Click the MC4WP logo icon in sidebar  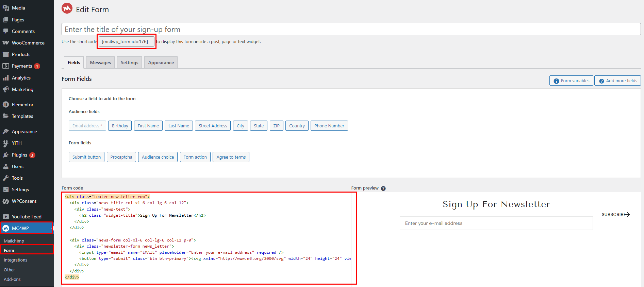(x=6, y=228)
